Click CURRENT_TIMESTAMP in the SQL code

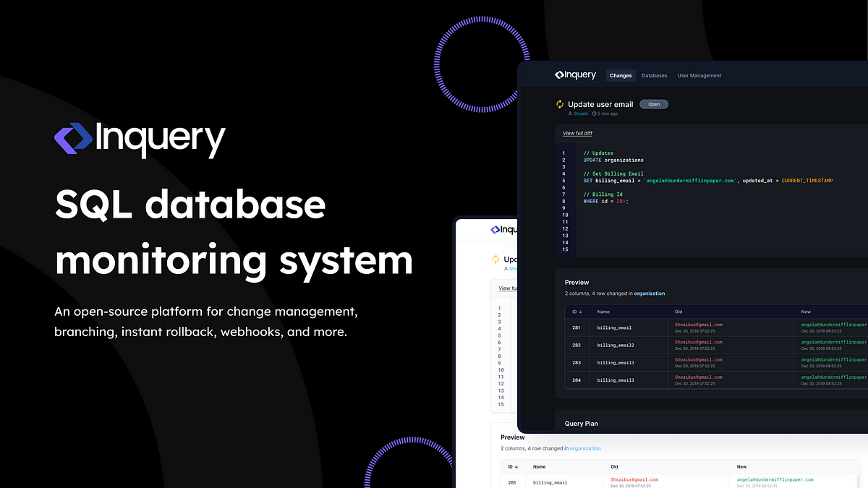tap(807, 181)
